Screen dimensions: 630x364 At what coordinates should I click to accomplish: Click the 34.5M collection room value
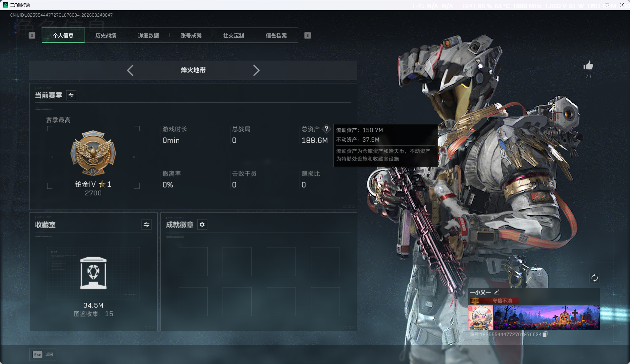(93, 305)
